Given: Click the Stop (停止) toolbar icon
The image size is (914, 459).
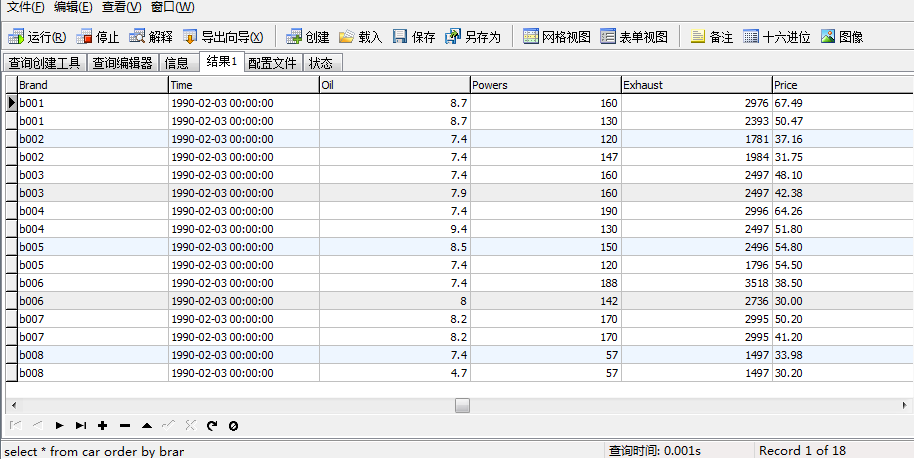Looking at the screenshot, I should tap(84, 37).
